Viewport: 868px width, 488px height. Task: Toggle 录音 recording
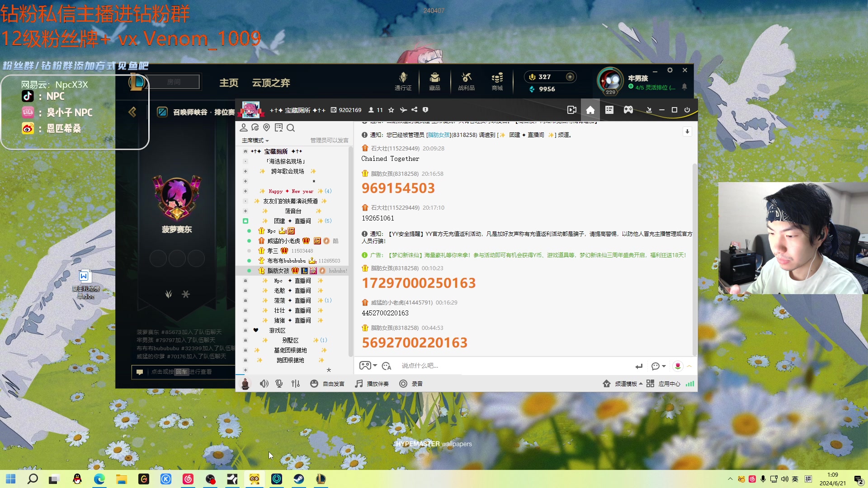(x=411, y=384)
